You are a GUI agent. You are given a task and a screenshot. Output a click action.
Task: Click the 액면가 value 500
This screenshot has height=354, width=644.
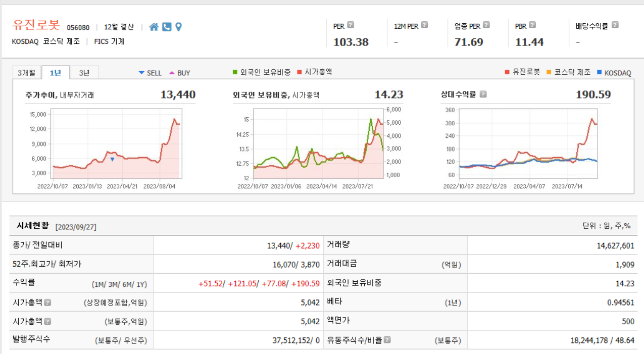(x=628, y=321)
